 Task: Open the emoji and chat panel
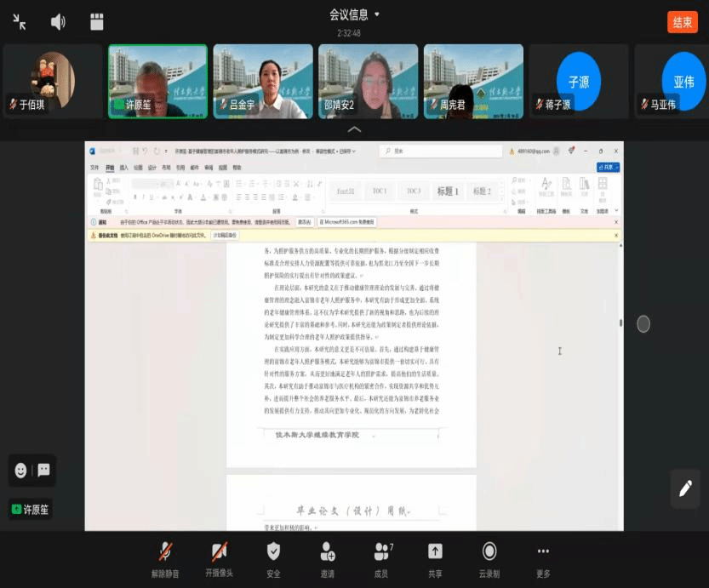tap(32, 470)
